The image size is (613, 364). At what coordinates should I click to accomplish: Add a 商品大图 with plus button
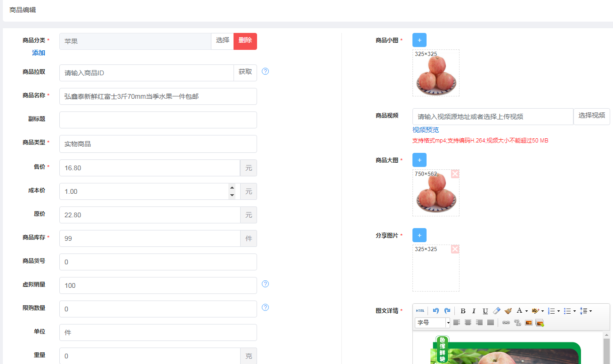(x=419, y=160)
